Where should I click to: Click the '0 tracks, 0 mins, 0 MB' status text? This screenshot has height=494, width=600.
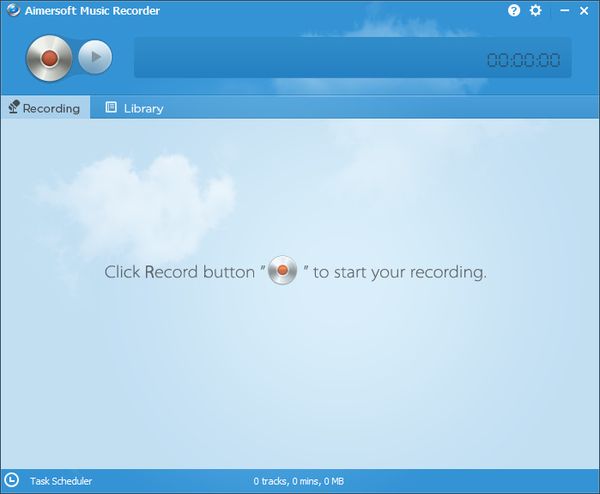pos(298,481)
